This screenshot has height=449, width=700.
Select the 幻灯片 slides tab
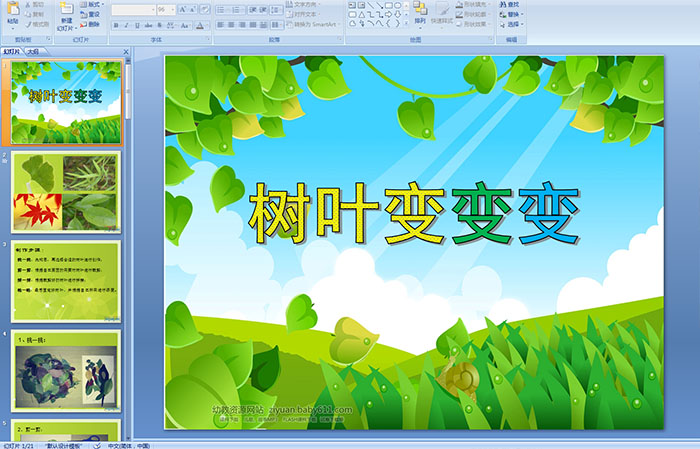pyautogui.click(x=11, y=50)
